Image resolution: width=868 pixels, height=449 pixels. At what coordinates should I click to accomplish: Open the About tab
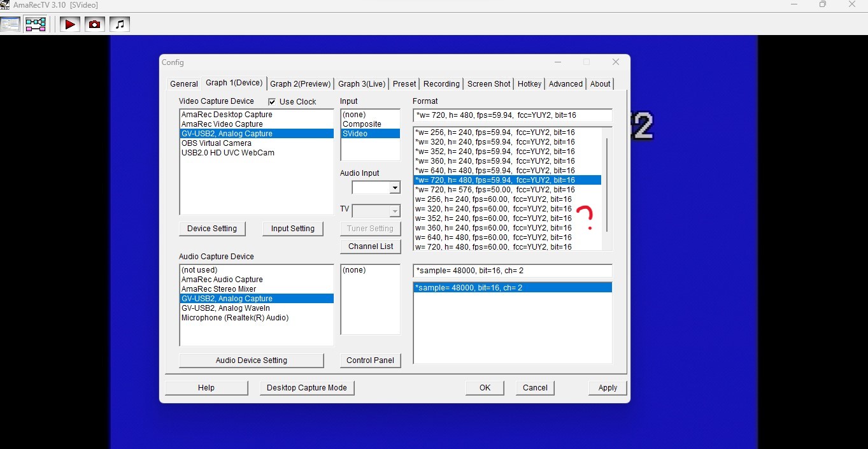pos(600,83)
